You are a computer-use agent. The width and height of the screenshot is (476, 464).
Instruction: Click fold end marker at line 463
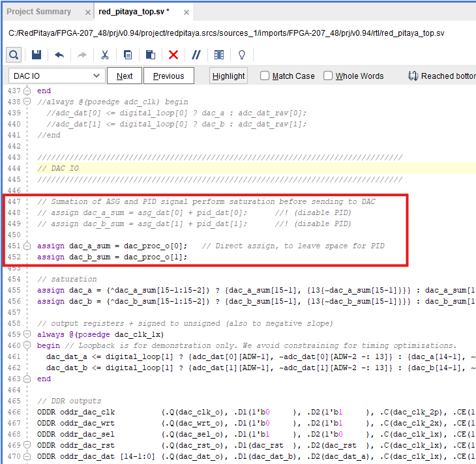point(27,379)
